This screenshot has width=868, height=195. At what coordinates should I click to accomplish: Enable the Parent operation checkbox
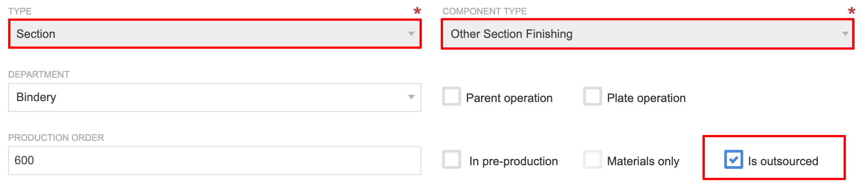[x=452, y=96]
